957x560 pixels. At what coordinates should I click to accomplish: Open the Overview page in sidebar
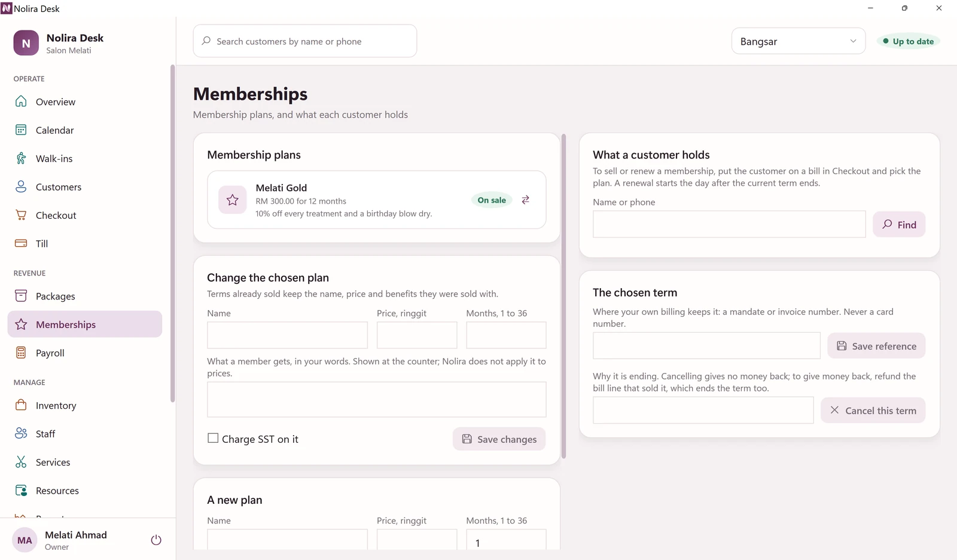(84, 102)
